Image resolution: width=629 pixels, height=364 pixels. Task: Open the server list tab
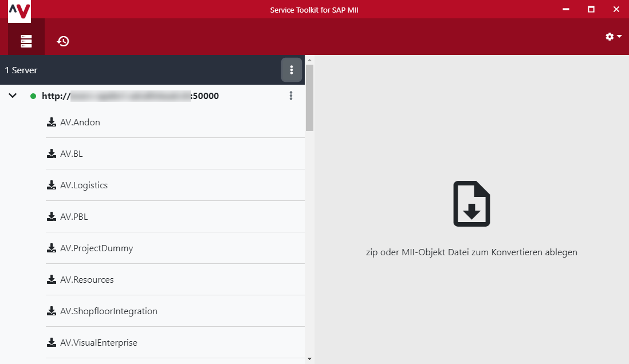pos(26,41)
